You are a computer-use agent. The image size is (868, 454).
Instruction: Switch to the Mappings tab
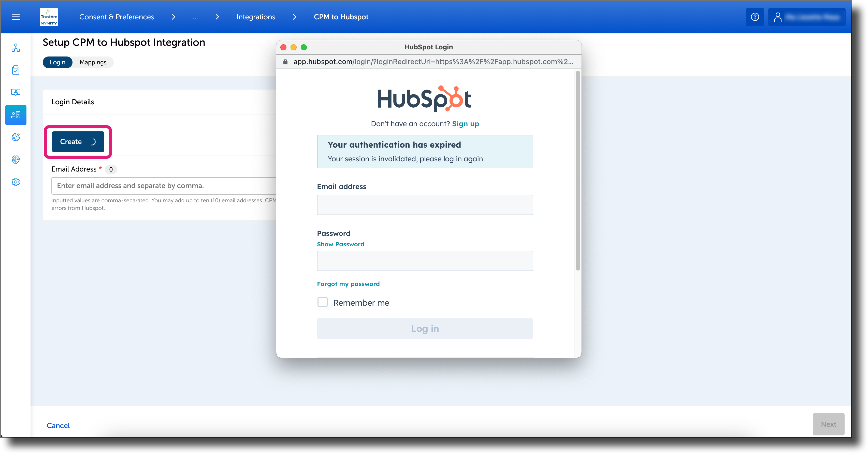pyautogui.click(x=93, y=62)
